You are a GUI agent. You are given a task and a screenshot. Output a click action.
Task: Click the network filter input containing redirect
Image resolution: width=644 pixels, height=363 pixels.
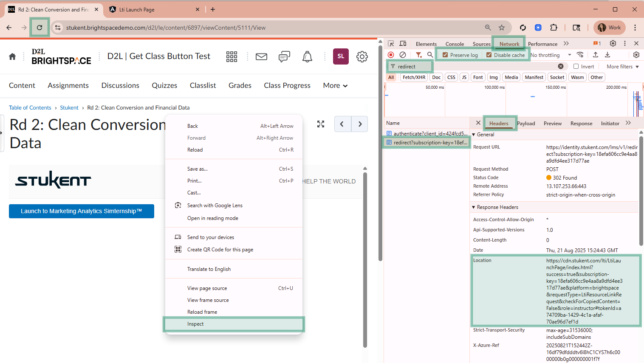point(477,66)
